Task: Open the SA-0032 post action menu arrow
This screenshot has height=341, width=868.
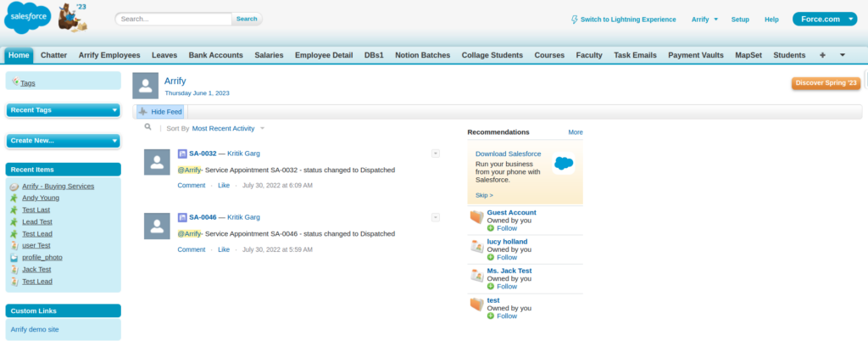Action: point(436,154)
